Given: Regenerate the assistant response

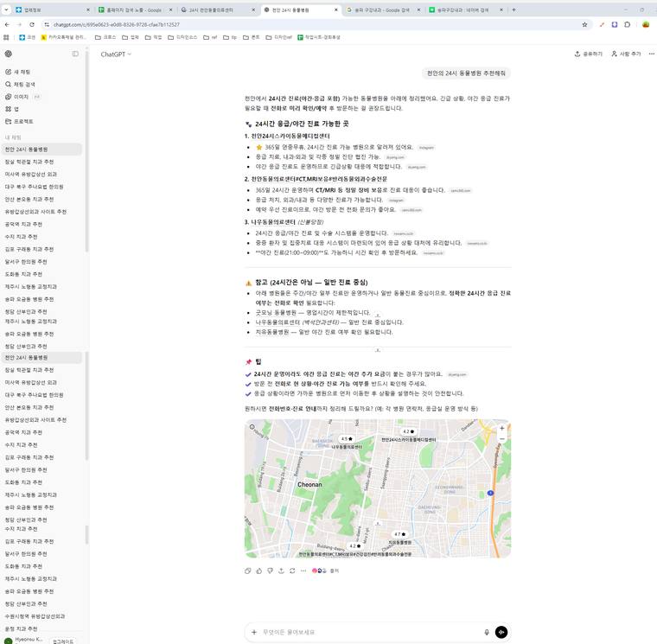Looking at the screenshot, I should tap(292, 571).
